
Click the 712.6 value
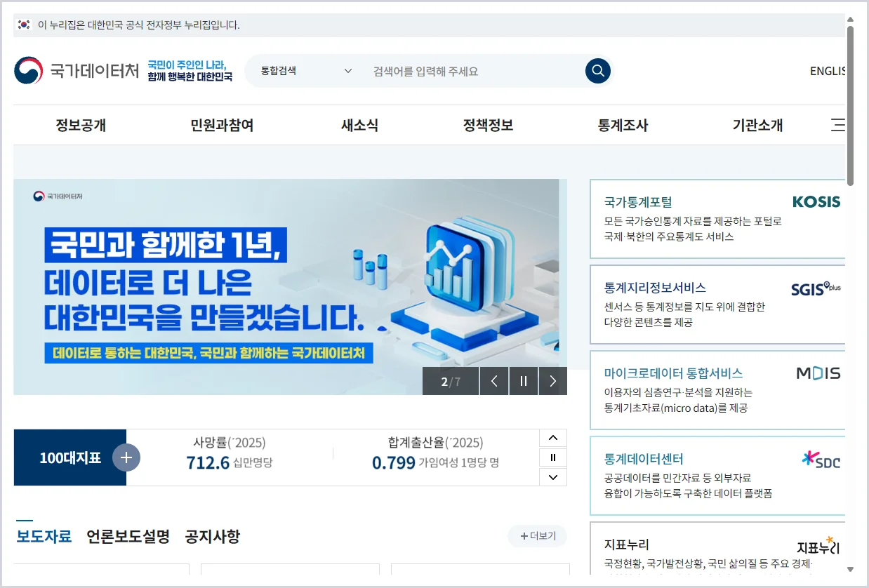pyautogui.click(x=208, y=463)
